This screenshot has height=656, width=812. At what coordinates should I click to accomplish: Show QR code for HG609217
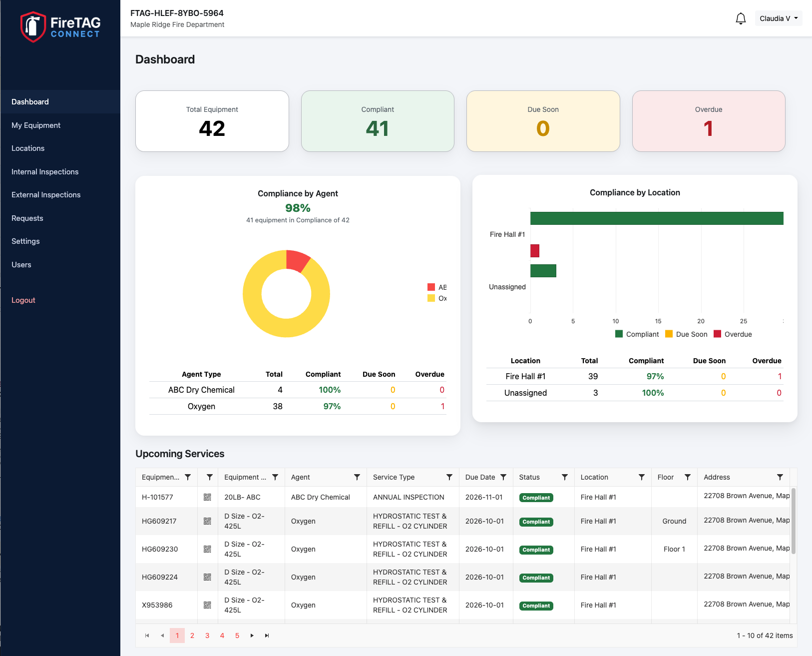pyautogui.click(x=207, y=521)
